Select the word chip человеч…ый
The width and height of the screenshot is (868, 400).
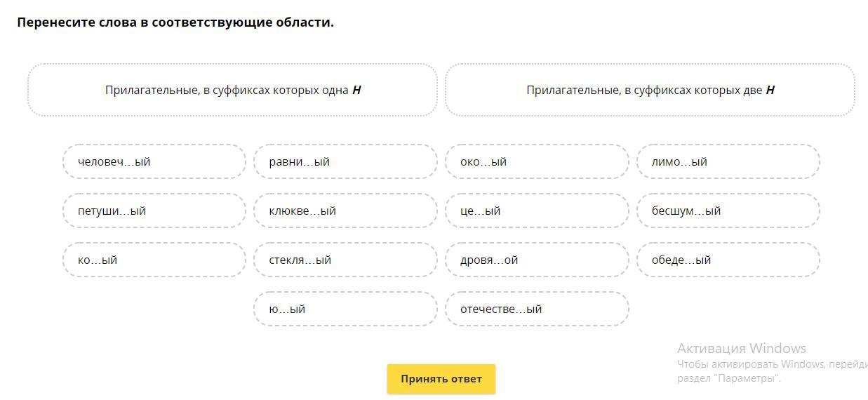pyautogui.click(x=154, y=162)
